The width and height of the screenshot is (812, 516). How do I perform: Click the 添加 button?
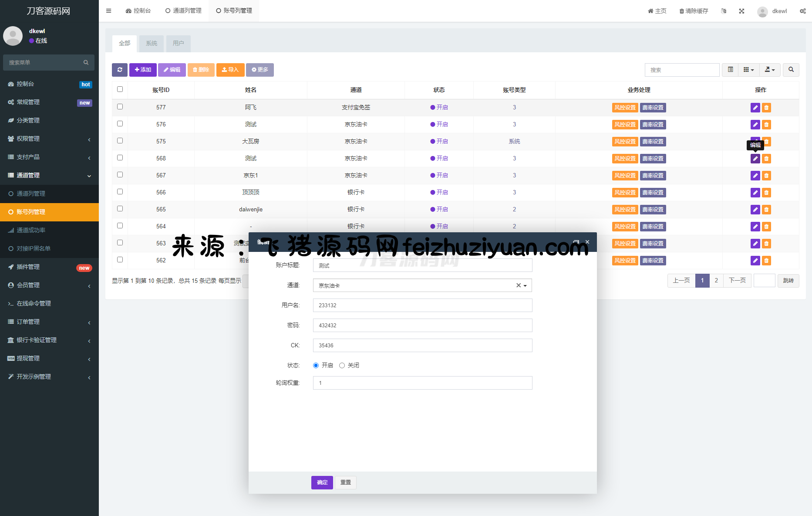tap(143, 70)
